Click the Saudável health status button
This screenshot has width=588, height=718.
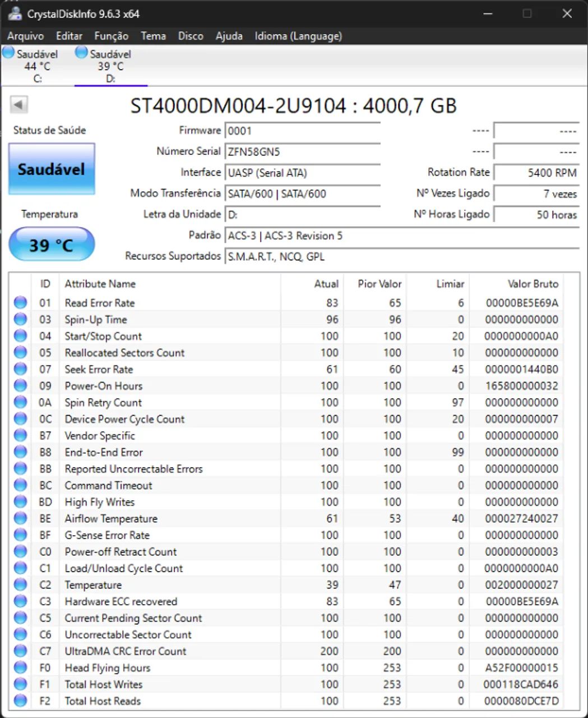tap(51, 169)
